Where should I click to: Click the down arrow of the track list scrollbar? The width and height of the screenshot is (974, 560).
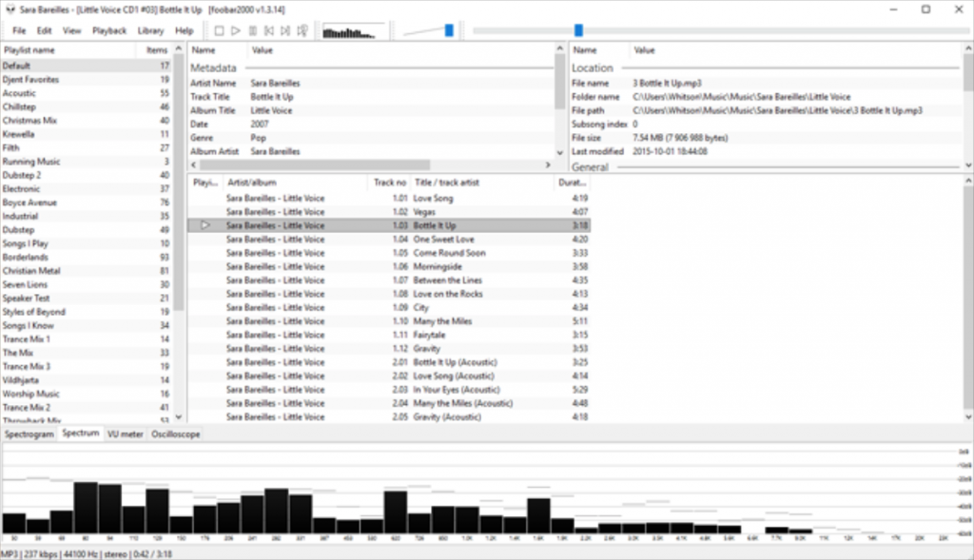967,417
